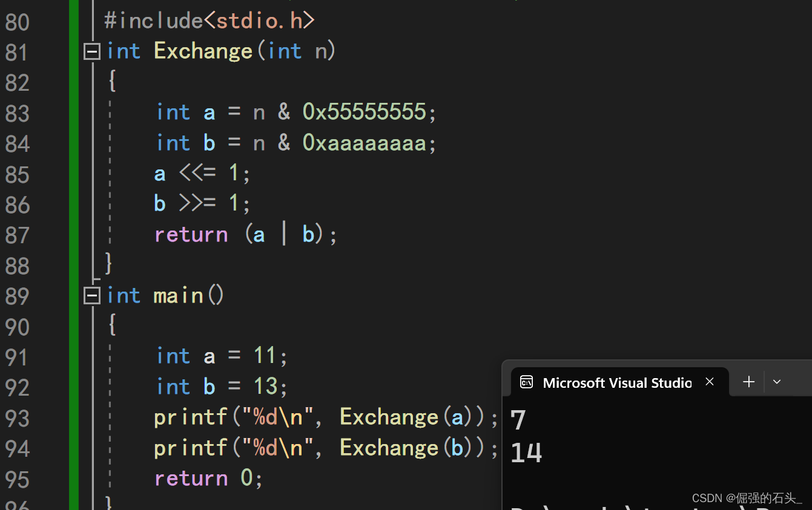Click line number 95 in the gutter
The height and width of the screenshot is (510, 812).
point(17,480)
